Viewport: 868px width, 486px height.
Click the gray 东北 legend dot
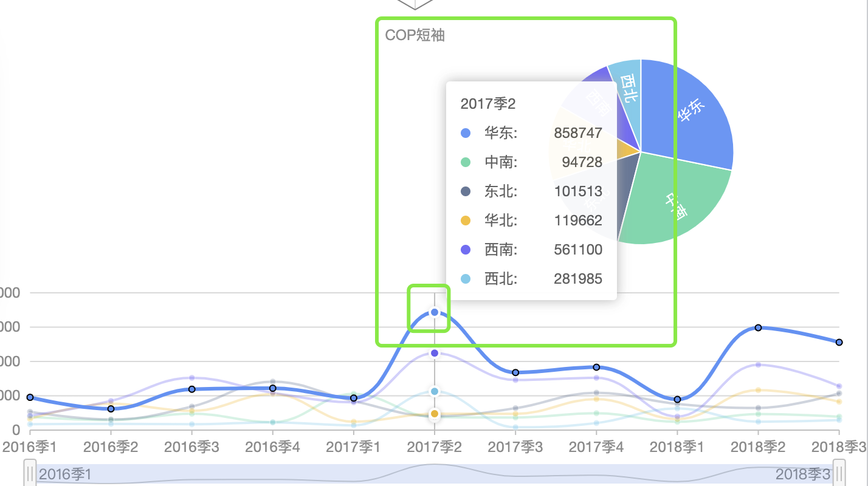click(x=466, y=191)
